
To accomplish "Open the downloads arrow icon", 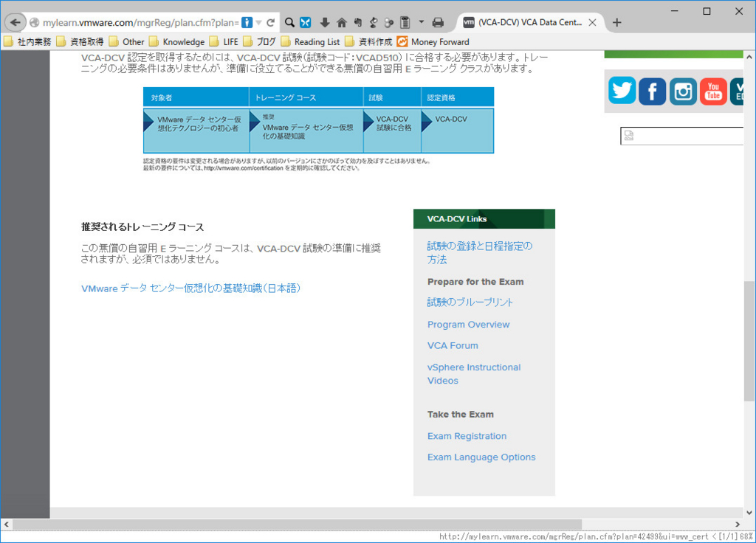I will point(325,23).
